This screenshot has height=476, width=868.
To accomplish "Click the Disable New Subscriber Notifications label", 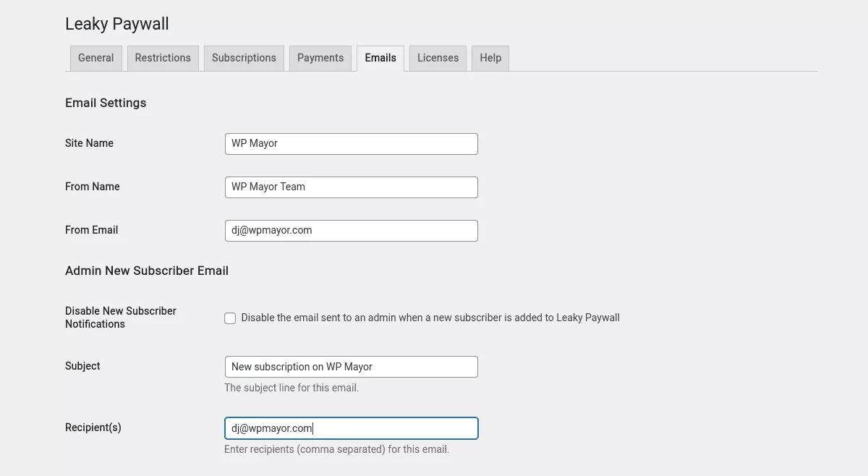I will click(121, 318).
